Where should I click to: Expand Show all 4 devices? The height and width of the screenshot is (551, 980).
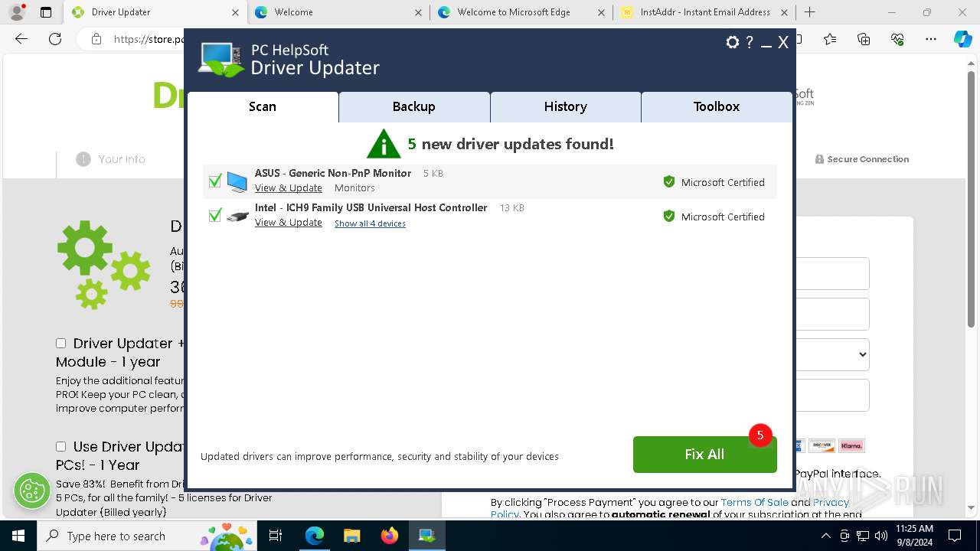tap(370, 223)
